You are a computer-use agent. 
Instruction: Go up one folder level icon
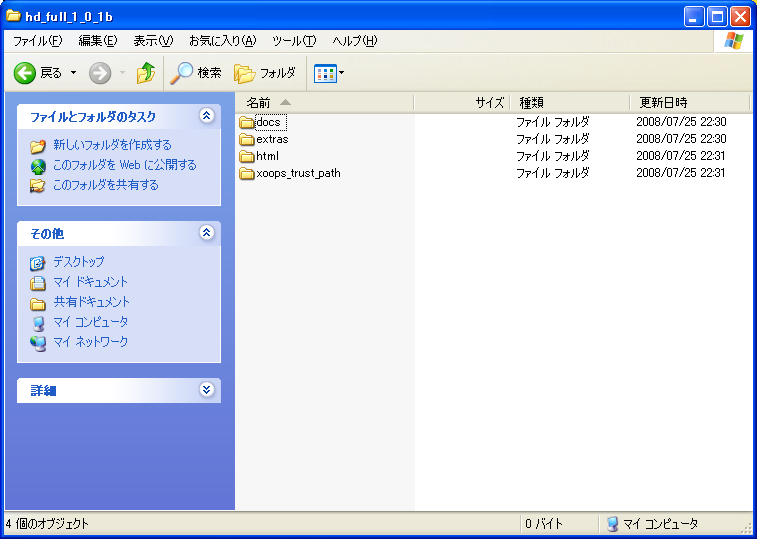145,73
